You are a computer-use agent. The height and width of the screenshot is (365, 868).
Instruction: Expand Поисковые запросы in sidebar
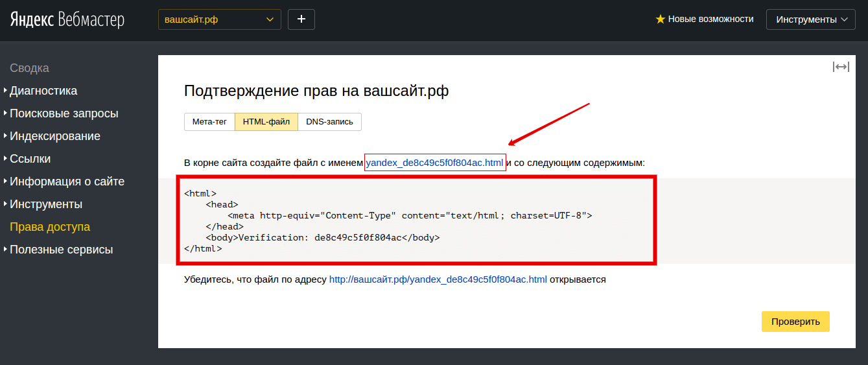pos(64,113)
